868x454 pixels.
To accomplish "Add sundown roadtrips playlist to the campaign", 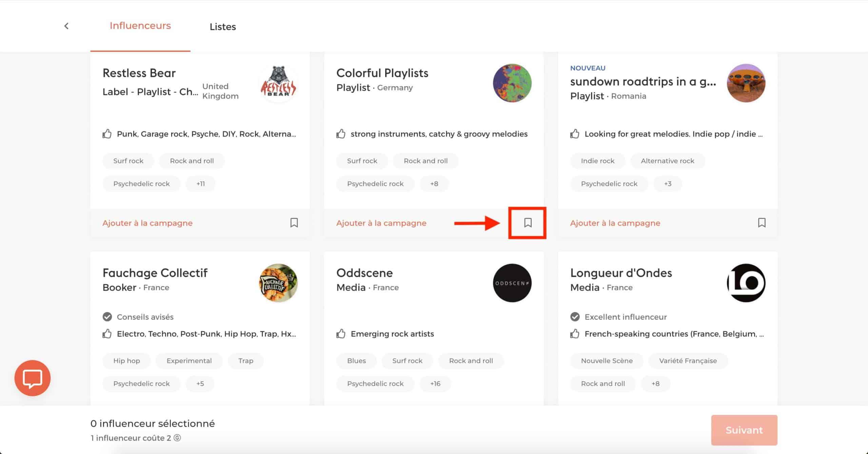I will click(615, 223).
